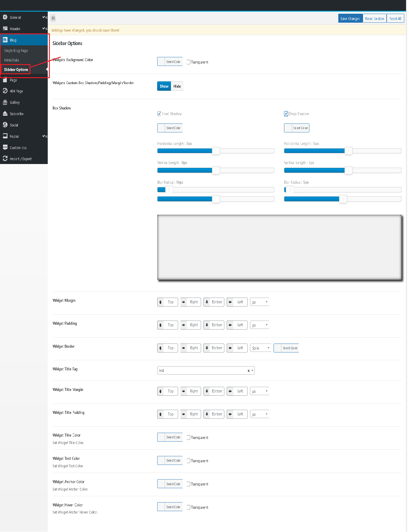Open Single Blog Page submenu item
The height and width of the screenshot is (532, 409).
click(16, 51)
